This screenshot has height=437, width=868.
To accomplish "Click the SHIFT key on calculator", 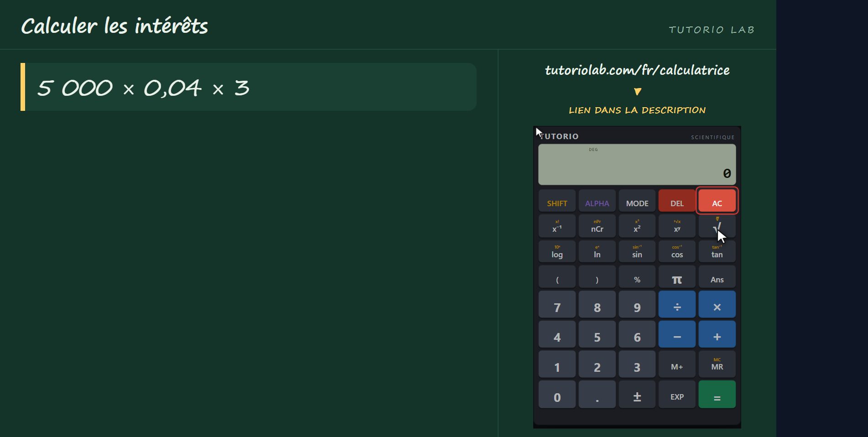I will tap(557, 201).
